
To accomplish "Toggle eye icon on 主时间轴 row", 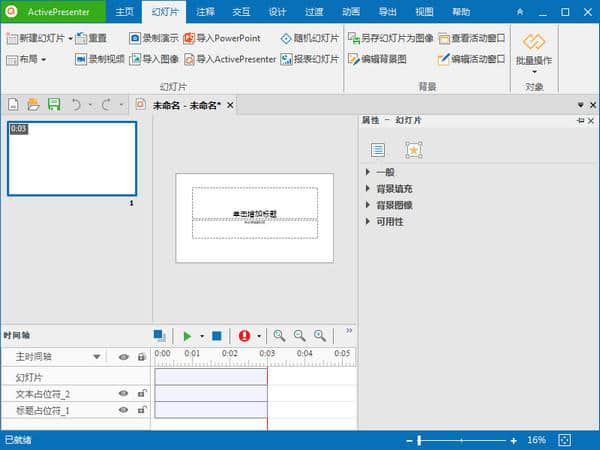I will (x=124, y=357).
